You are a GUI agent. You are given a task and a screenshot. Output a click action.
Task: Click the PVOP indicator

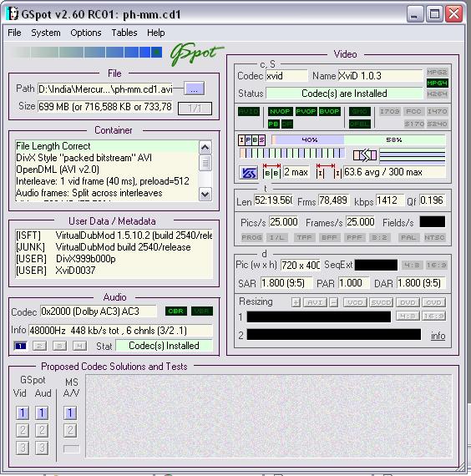point(306,111)
